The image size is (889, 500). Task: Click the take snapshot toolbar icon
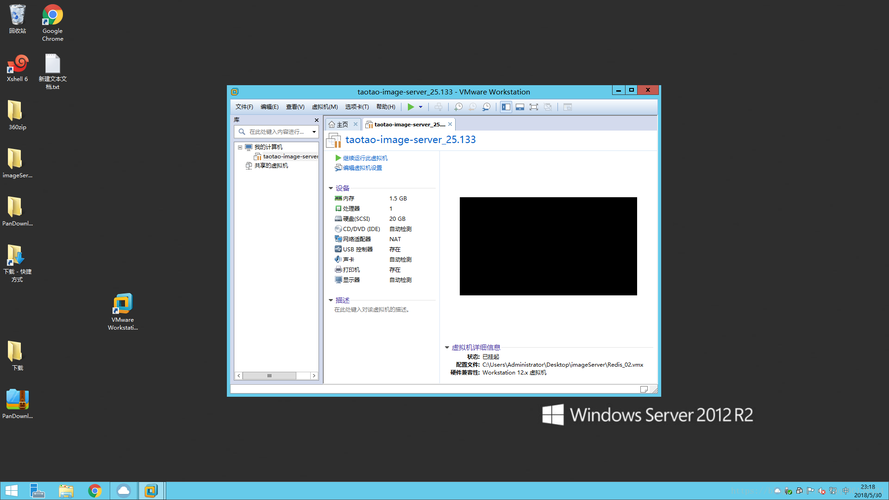click(458, 107)
